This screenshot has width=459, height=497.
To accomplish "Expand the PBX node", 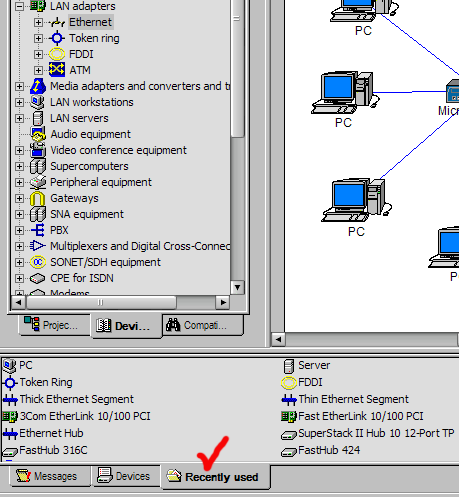I will [x=19, y=230].
